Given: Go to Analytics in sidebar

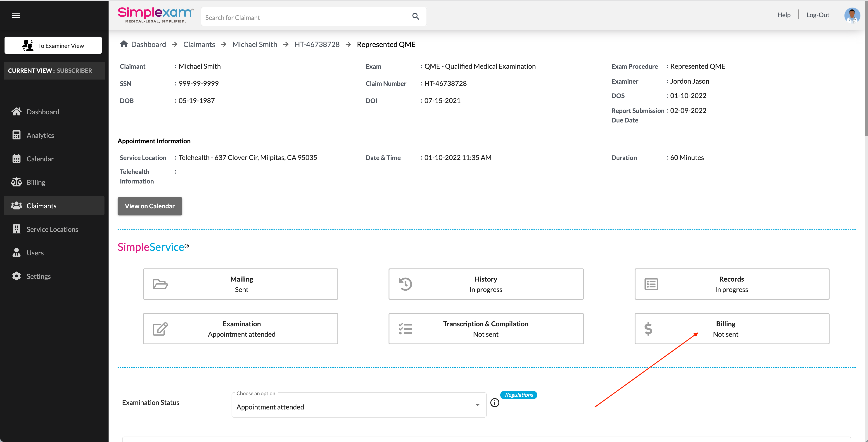Looking at the screenshot, I should pyautogui.click(x=40, y=135).
